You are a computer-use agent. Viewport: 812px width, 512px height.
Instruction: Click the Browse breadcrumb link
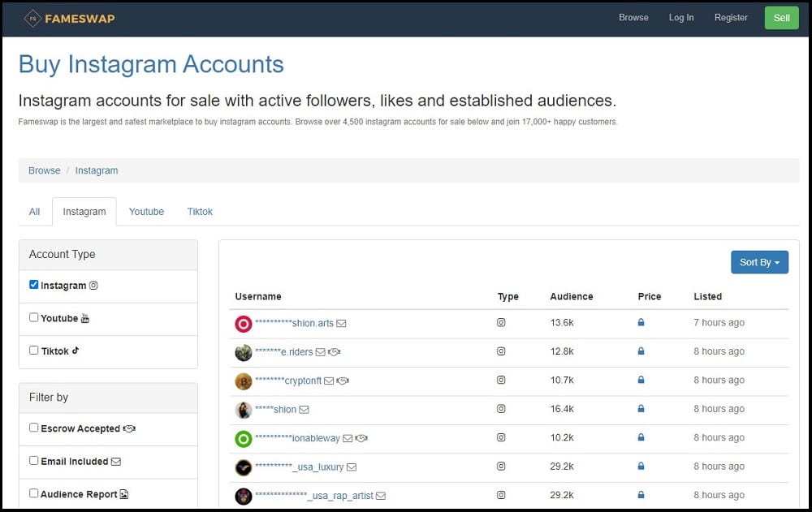point(45,170)
